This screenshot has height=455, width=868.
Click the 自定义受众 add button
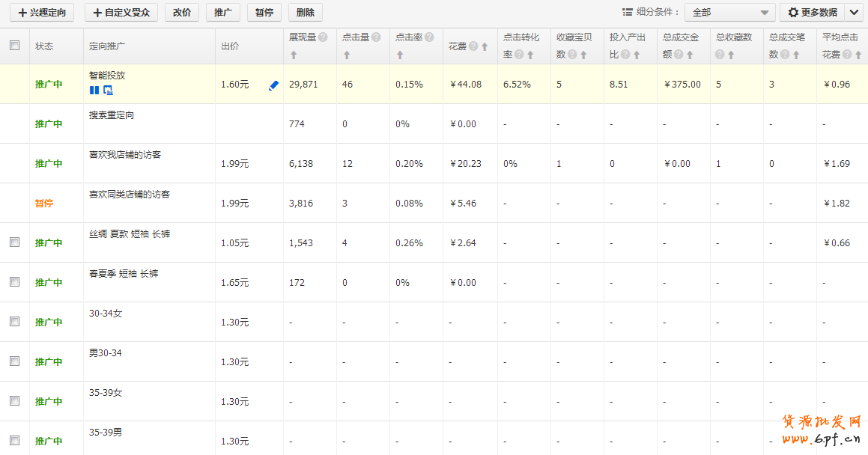121,12
